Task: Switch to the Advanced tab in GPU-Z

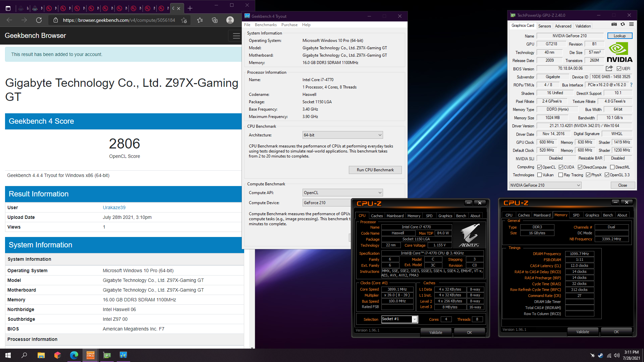Action: pos(563,26)
